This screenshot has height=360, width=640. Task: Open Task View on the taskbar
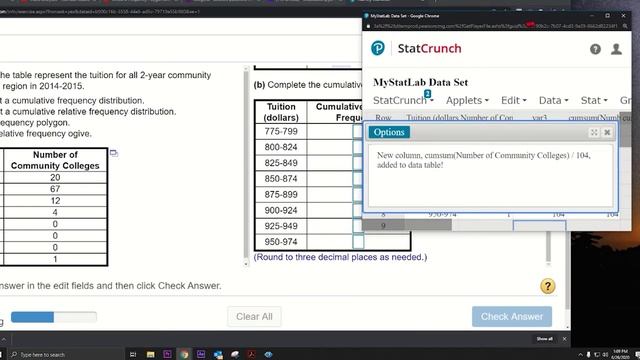pyautogui.click(x=133, y=354)
